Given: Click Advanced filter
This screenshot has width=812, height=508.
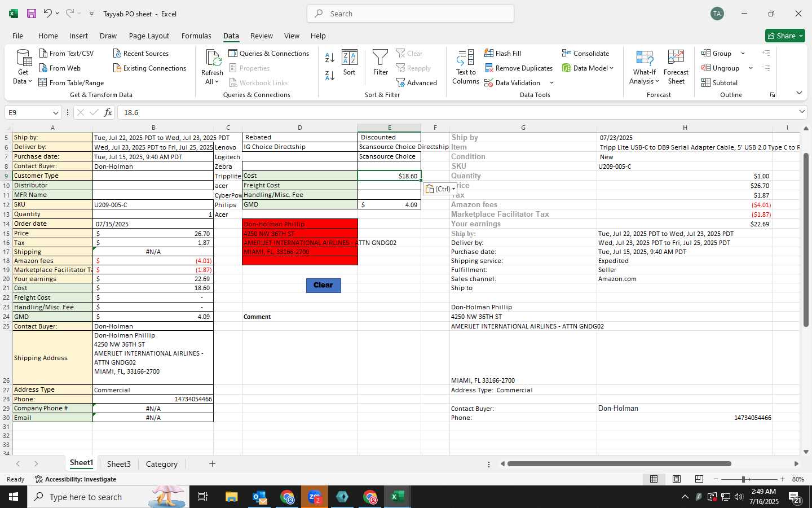Looking at the screenshot, I should point(417,83).
